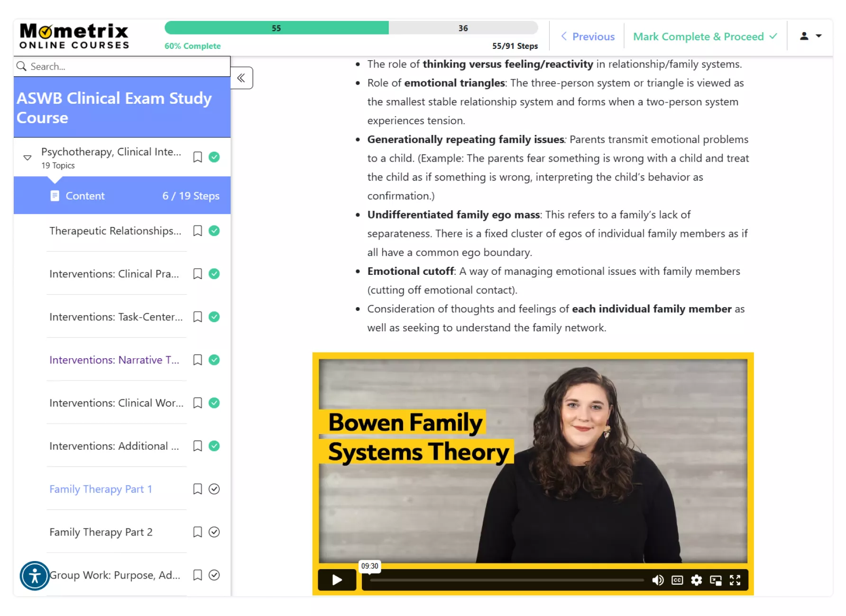Toggle completion check for Family Therapy Part 1
The width and height of the screenshot is (846, 616).
(214, 489)
